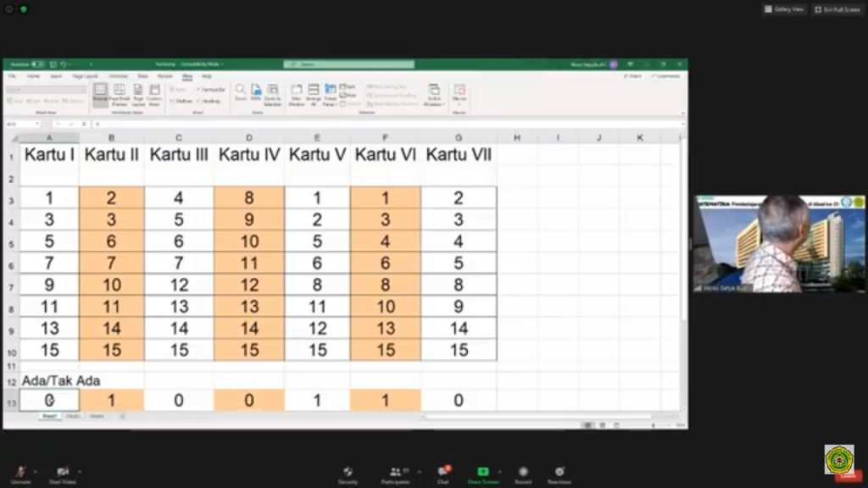Start the meeting Record button

tap(523, 474)
